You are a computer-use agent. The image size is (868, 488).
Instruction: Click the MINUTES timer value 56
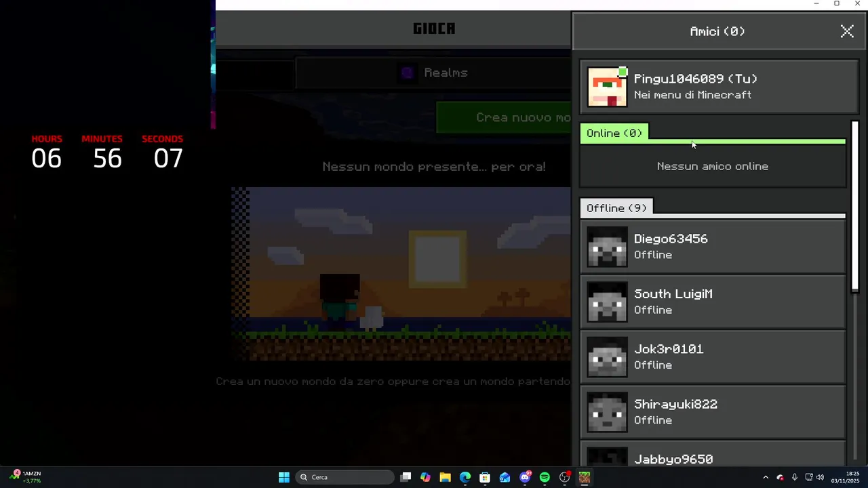[x=107, y=159]
